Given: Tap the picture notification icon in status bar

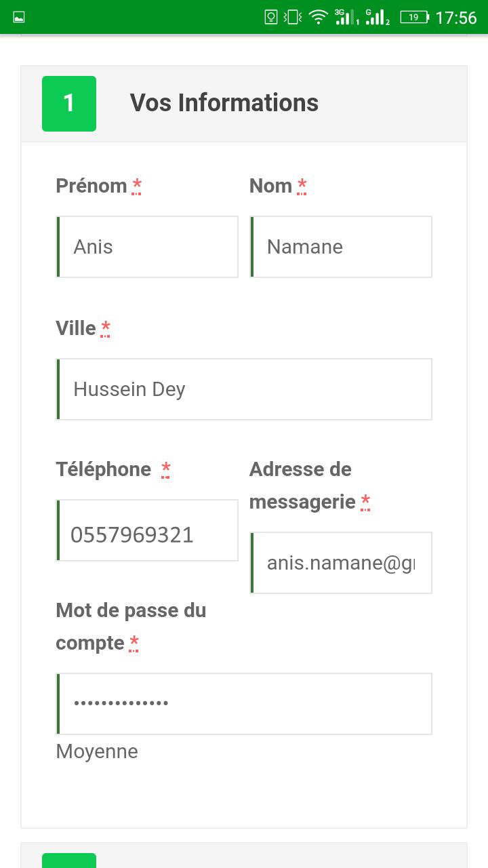Looking at the screenshot, I should point(19,18).
